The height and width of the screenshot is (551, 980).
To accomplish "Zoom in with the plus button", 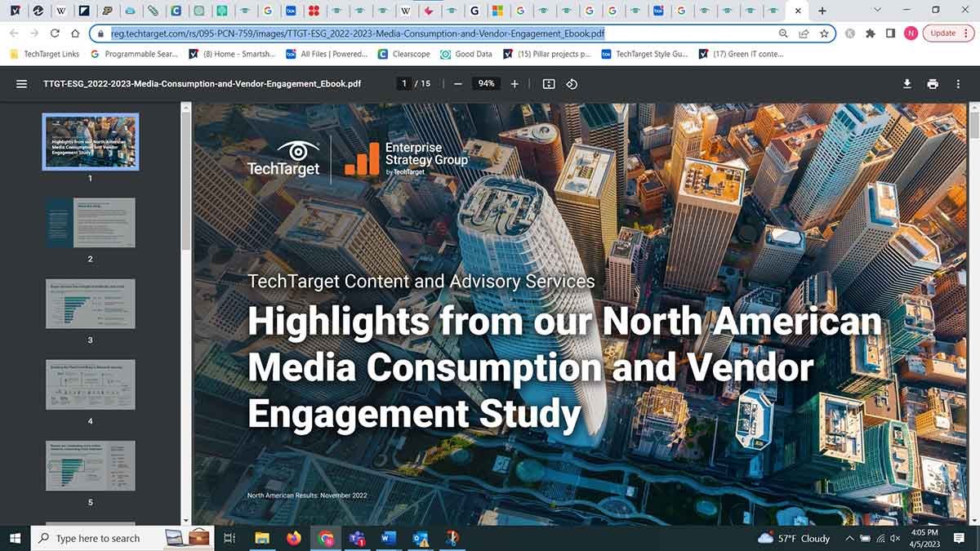I will coord(514,84).
